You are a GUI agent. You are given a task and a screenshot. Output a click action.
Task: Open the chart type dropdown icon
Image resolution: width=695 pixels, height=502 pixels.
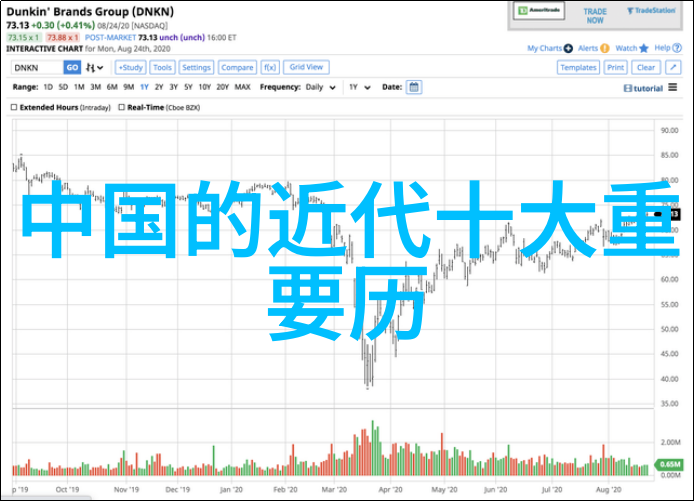tap(95, 68)
